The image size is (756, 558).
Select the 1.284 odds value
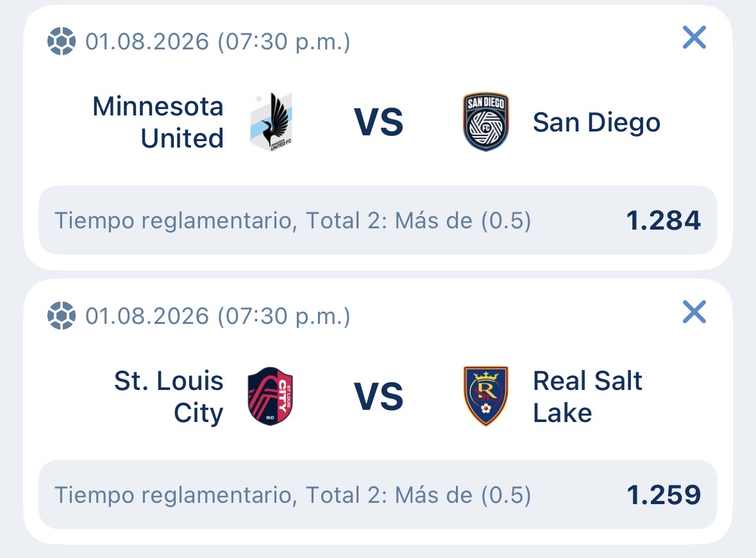click(x=663, y=221)
